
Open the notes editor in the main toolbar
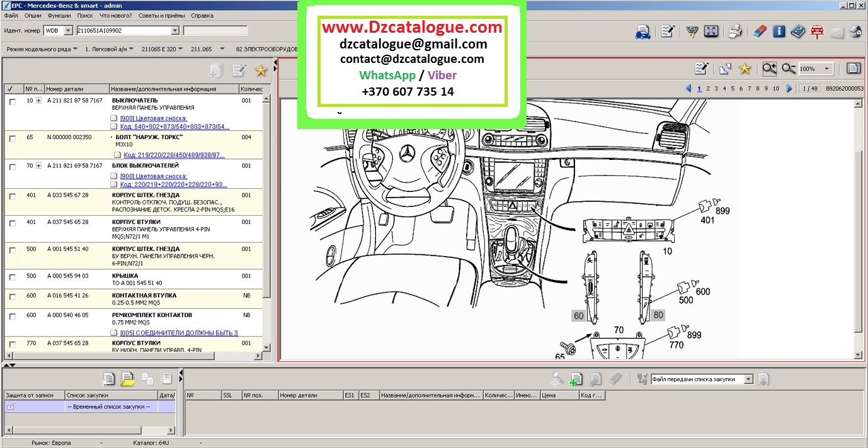tap(668, 31)
